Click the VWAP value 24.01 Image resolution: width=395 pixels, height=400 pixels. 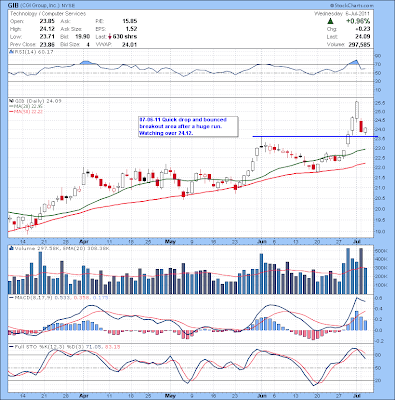coord(129,44)
